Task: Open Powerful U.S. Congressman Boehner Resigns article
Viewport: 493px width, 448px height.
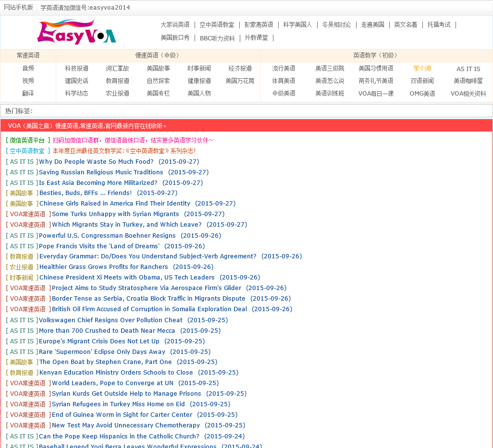Action: click(x=107, y=235)
